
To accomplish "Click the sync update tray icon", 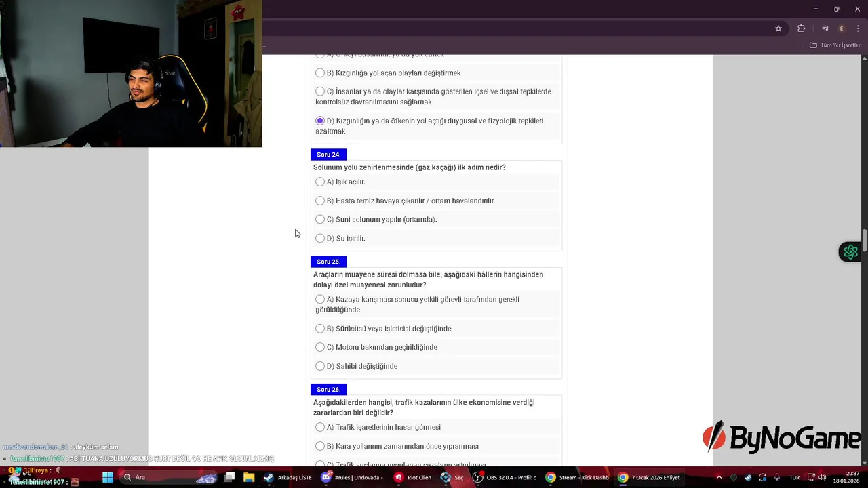I will click(x=763, y=477).
